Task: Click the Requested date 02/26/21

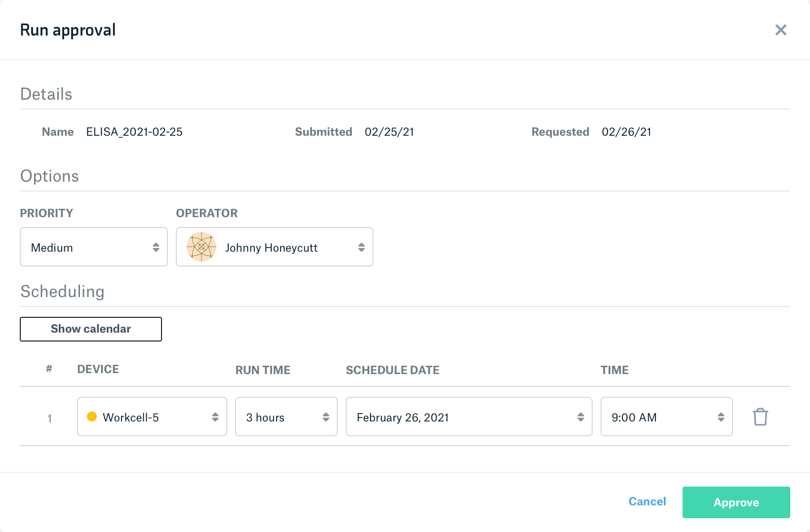Action: (626, 132)
